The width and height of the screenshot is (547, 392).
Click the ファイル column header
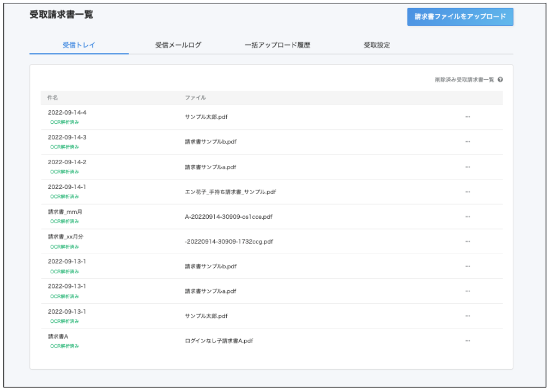click(x=195, y=98)
